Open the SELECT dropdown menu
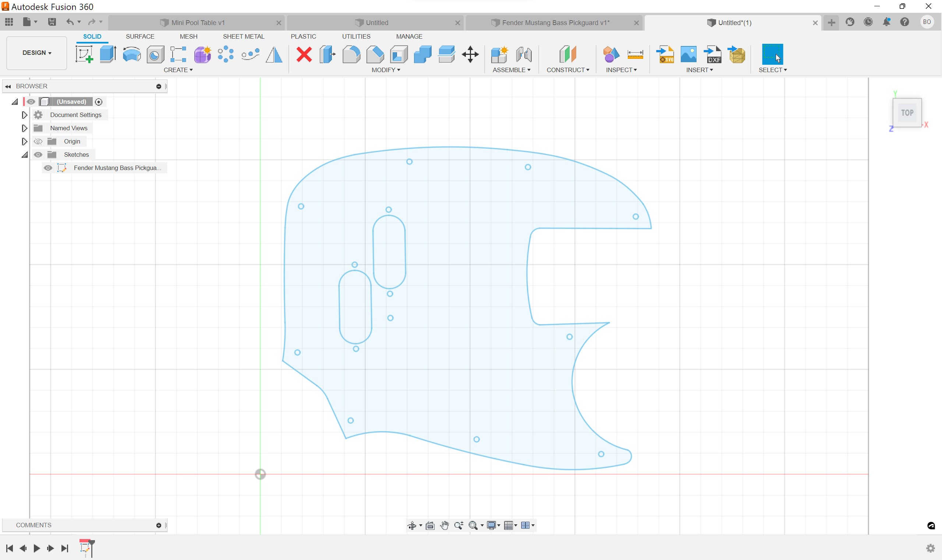942x560 pixels. [772, 70]
